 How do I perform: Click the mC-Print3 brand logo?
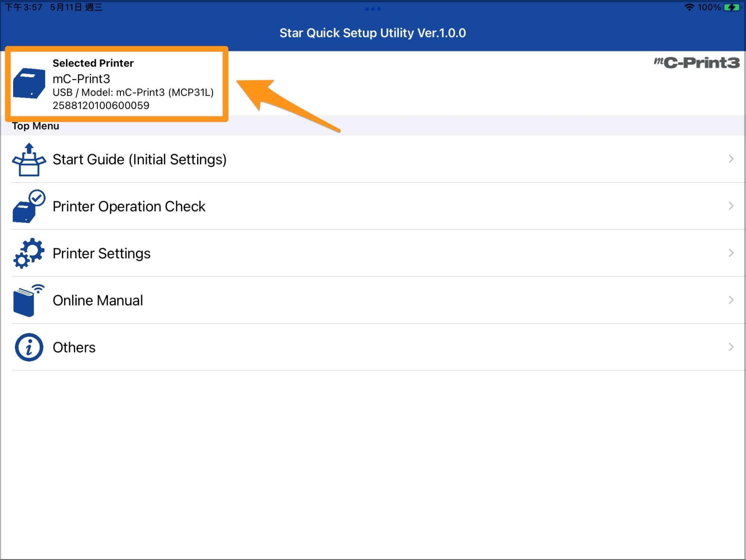(696, 63)
